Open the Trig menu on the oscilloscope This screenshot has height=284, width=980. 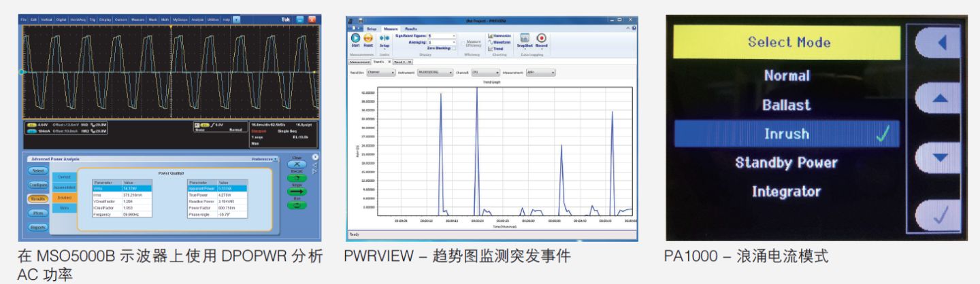[92, 20]
